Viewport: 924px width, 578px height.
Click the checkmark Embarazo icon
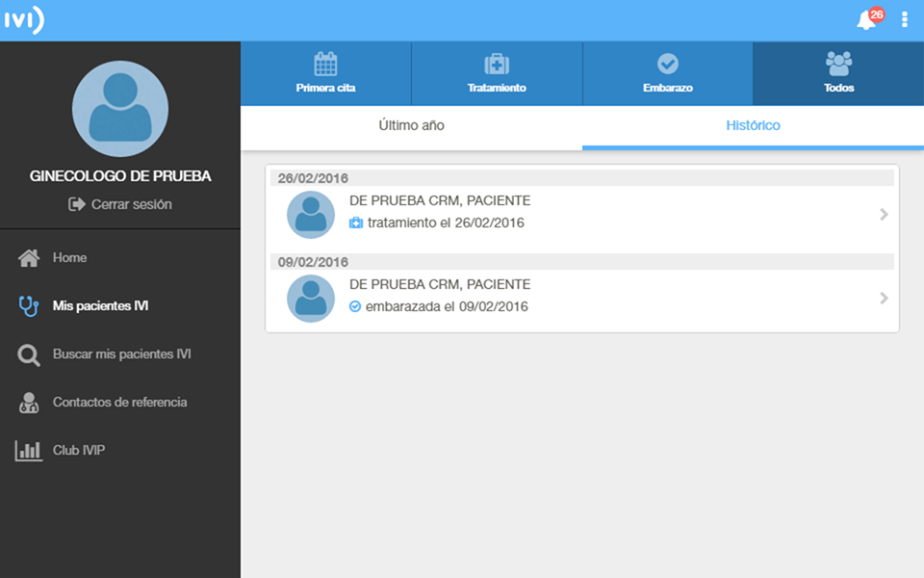pos(668,64)
